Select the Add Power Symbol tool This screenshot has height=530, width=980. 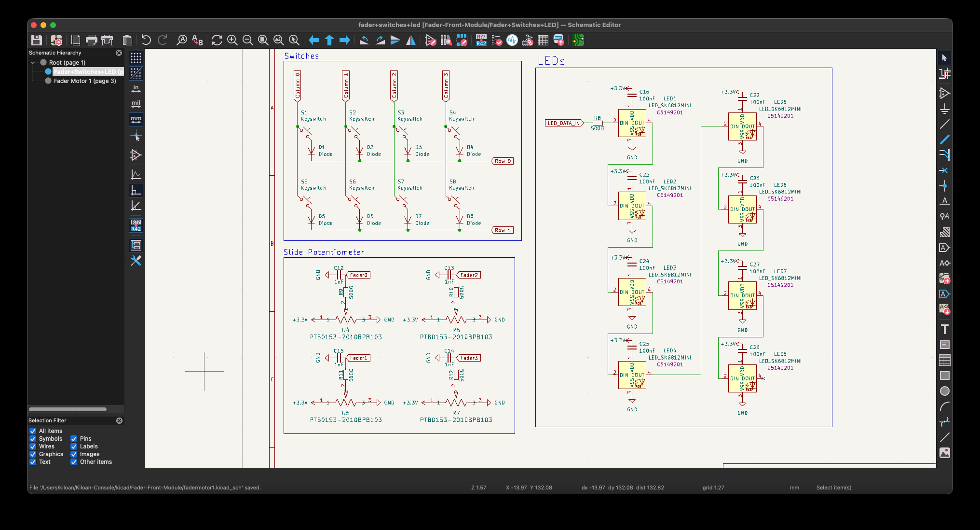(944, 109)
